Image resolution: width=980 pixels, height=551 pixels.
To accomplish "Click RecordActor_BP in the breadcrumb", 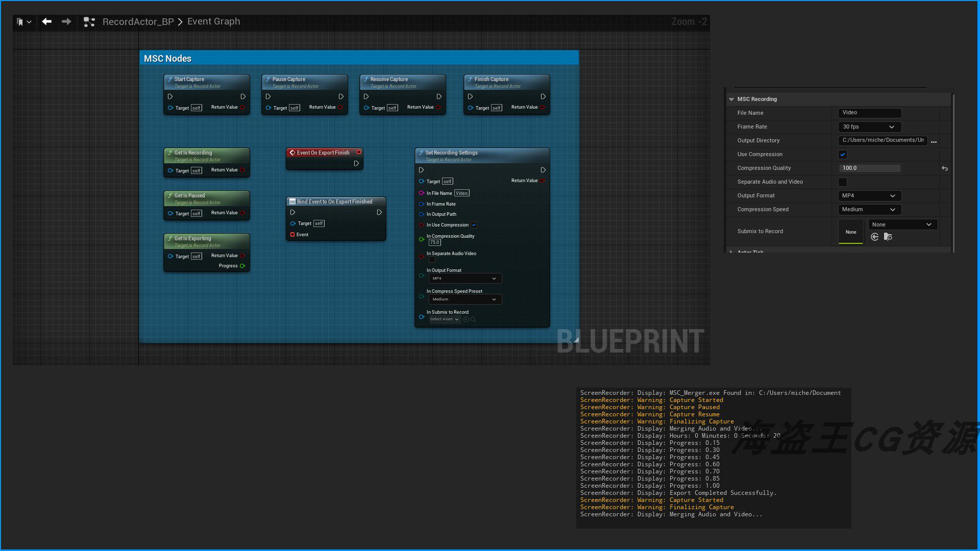I will pyautogui.click(x=138, y=21).
